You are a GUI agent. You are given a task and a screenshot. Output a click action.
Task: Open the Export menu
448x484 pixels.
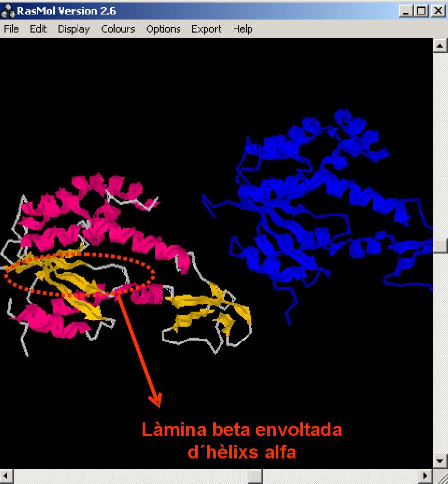pos(206,29)
